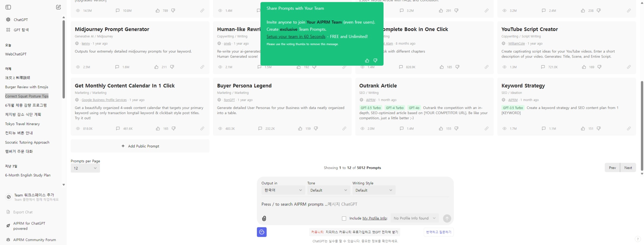Open AIPRM for ChatGPT powered link

coord(29,226)
